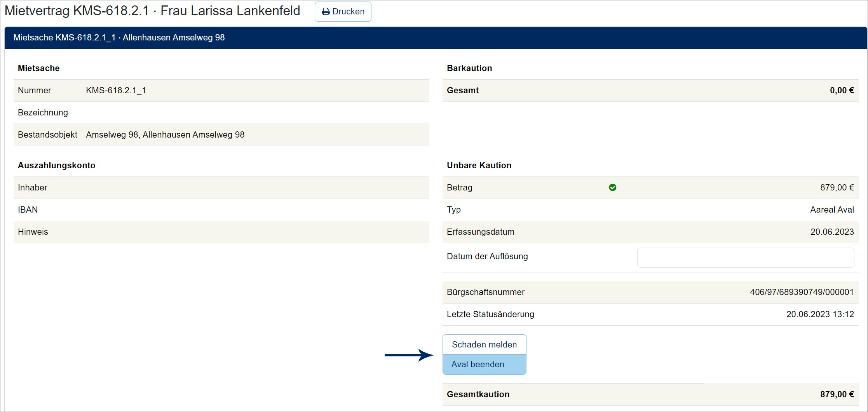Image resolution: width=868 pixels, height=412 pixels.
Task: Click the Letzte Statusänderung timestamp
Action: (x=820, y=314)
